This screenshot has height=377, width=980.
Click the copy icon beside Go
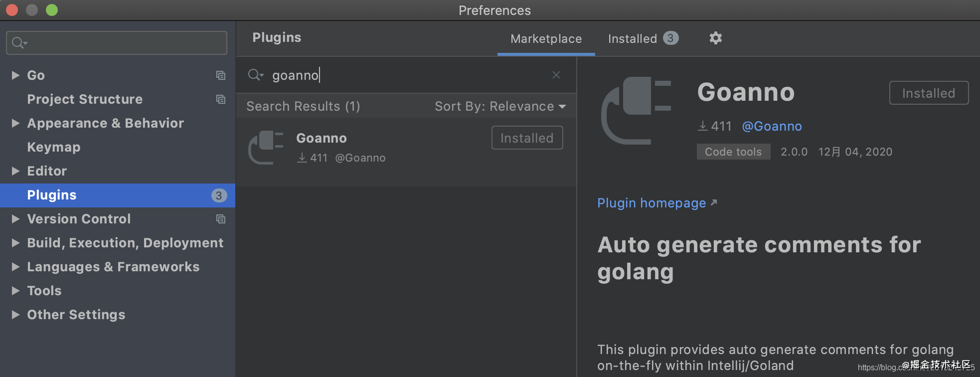(220, 75)
